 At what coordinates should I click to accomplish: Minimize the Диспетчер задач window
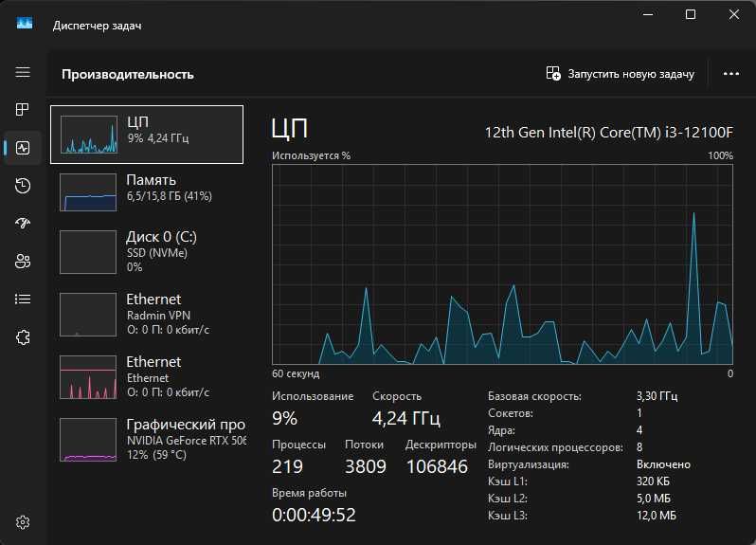coord(648,15)
